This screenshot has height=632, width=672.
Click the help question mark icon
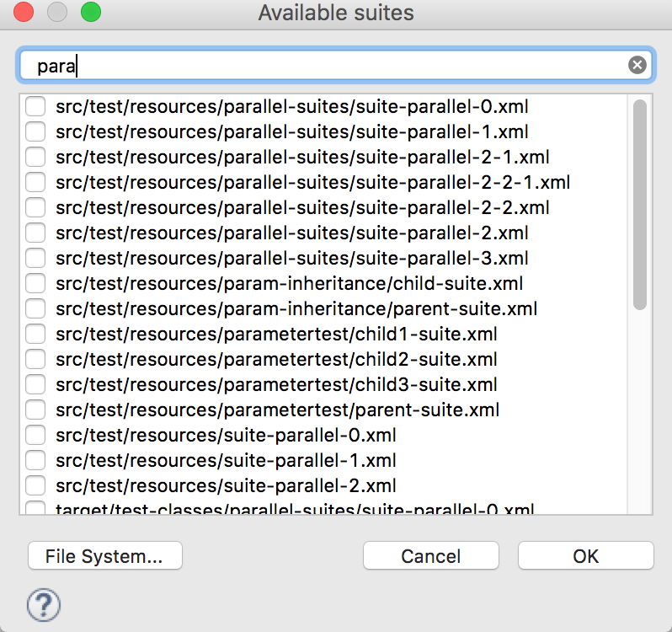(x=44, y=603)
